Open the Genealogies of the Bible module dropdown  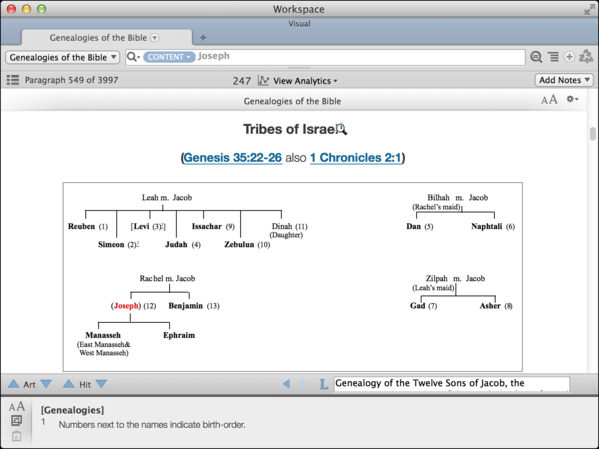63,57
